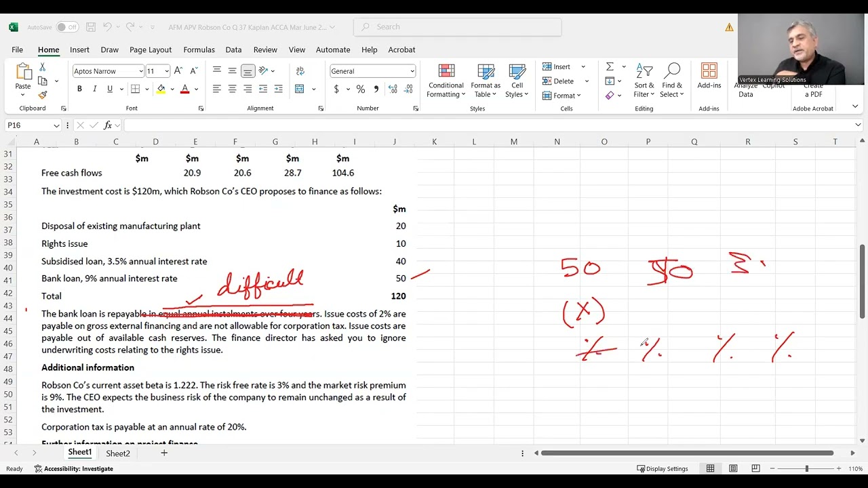Screen dimensions: 868x488
Task: Toggle Center alignment button
Action: pyautogui.click(x=232, y=89)
